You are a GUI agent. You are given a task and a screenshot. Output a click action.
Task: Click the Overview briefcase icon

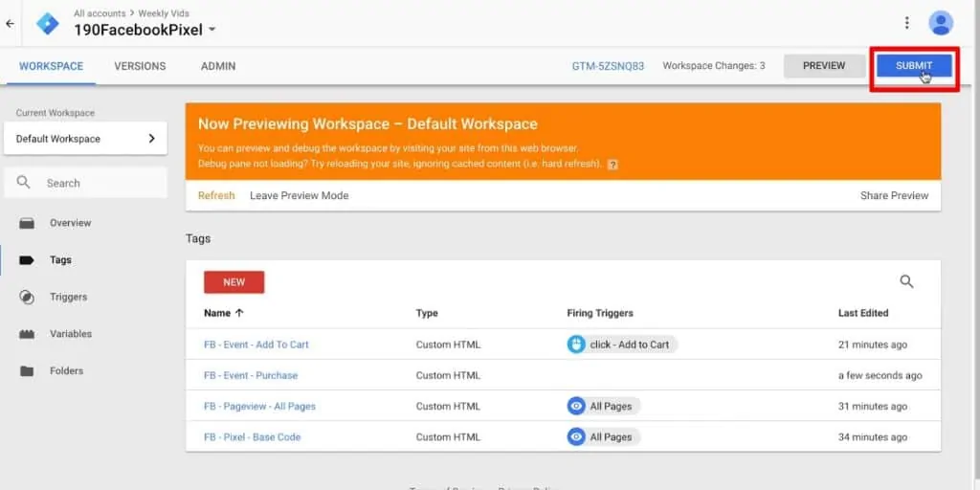[x=26, y=223]
